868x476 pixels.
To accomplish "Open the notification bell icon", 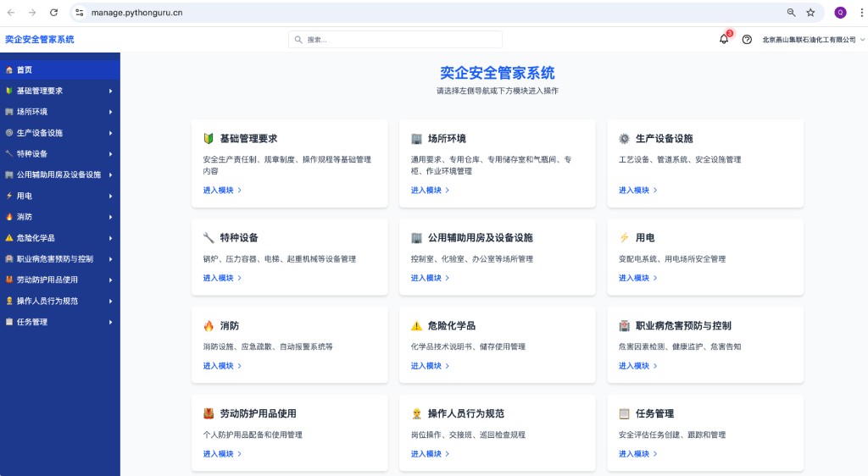I will tap(724, 39).
